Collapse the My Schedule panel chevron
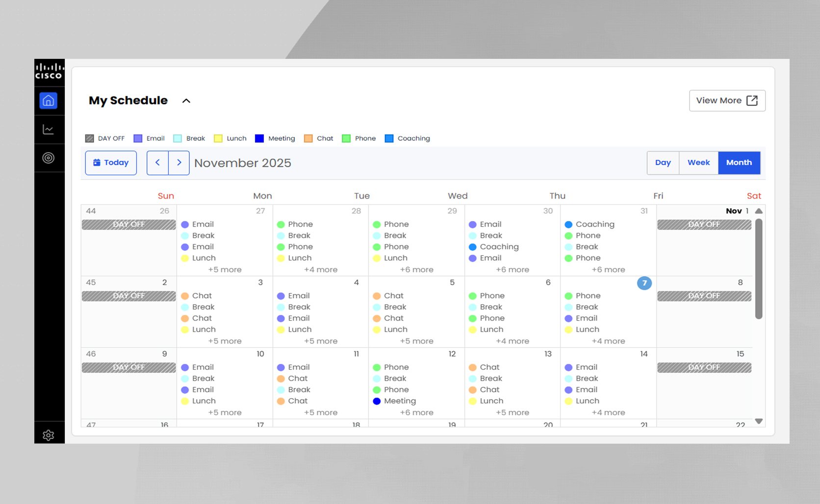 [186, 101]
